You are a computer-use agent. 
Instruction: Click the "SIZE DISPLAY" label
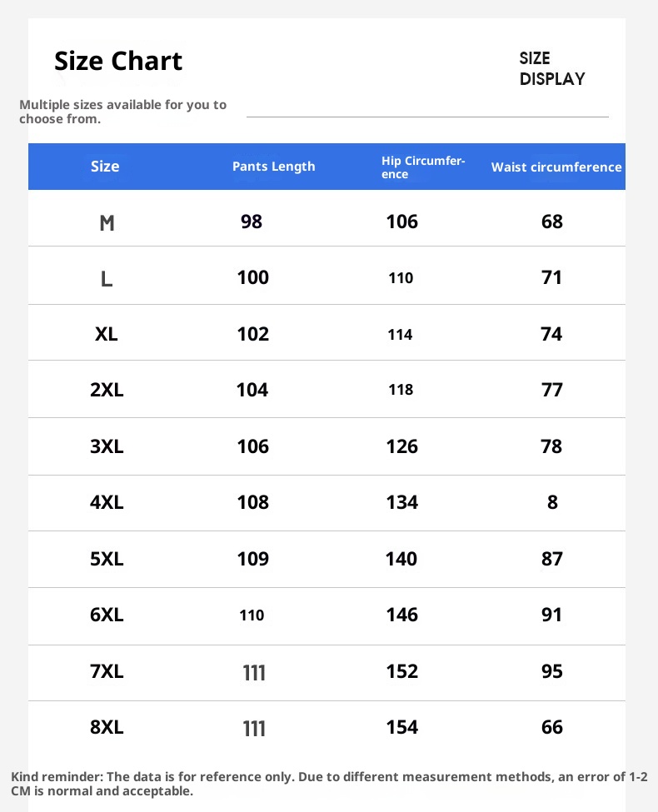point(551,69)
